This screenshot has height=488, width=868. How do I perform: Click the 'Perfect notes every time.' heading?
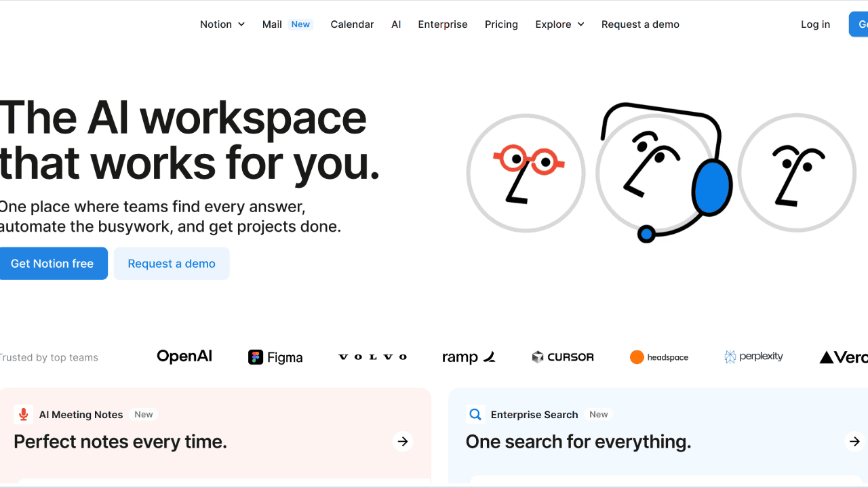[120, 442]
